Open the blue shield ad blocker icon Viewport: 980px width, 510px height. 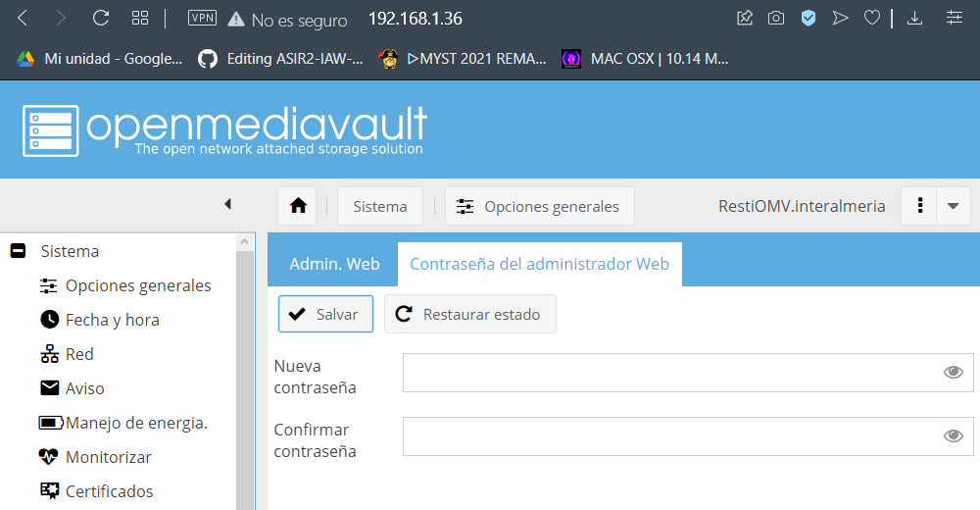point(808,19)
